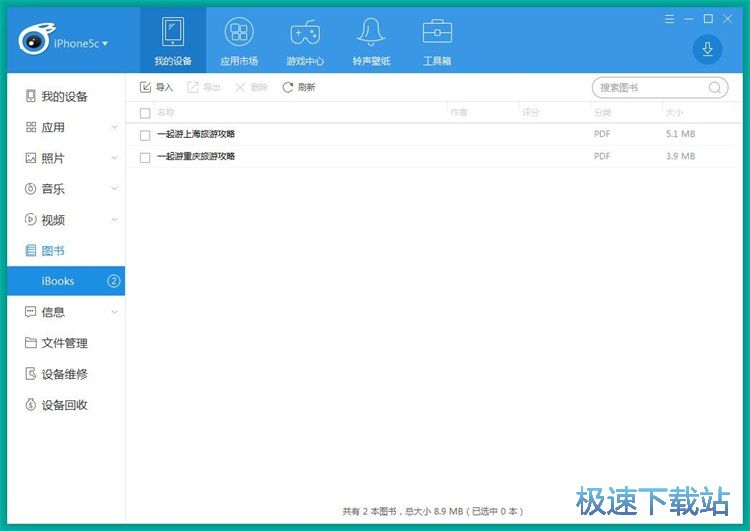Sort by 分类 column header
This screenshot has width=750, height=531.
click(x=602, y=112)
